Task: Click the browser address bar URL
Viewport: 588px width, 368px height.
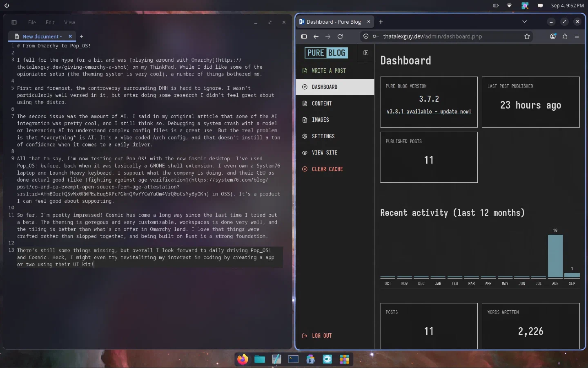Action: pyautogui.click(x=432, y=36)
